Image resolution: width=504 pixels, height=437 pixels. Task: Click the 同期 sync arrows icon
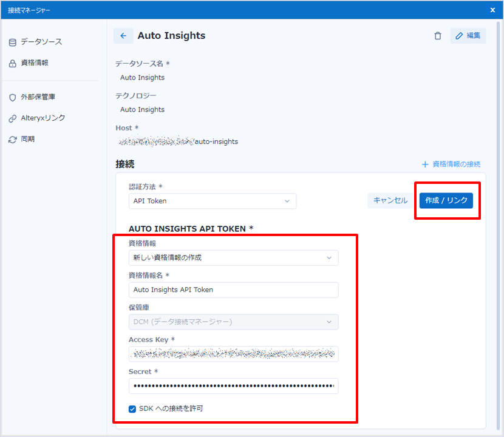point(12,140)
